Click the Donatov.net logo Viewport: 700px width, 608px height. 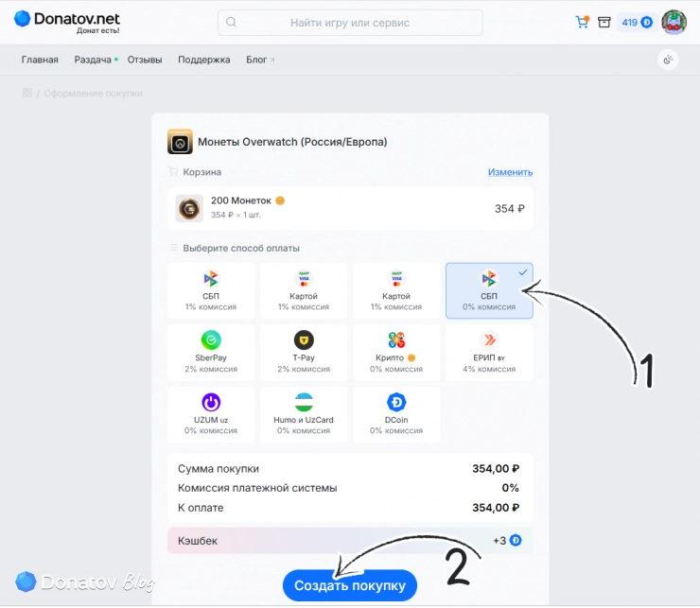(67, 21)
